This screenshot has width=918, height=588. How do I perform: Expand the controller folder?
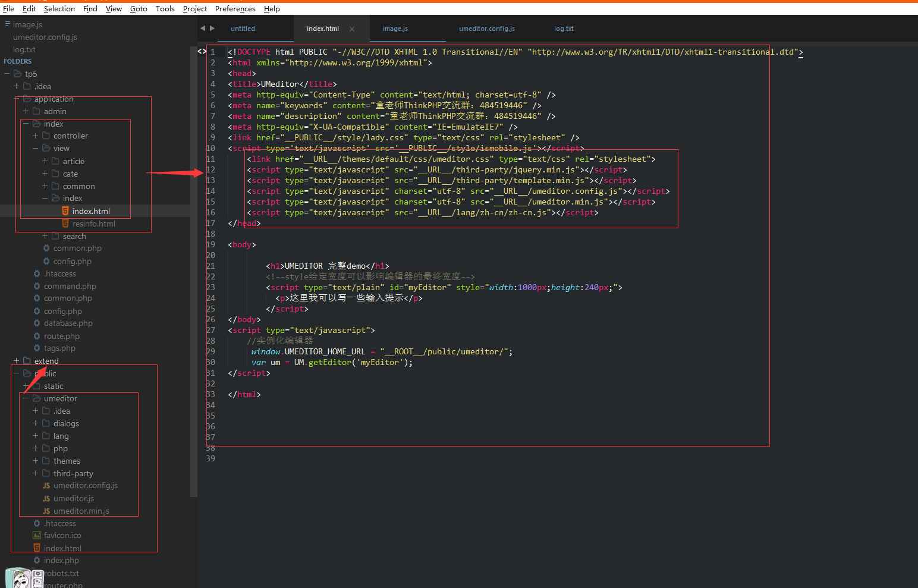[36, 136]
